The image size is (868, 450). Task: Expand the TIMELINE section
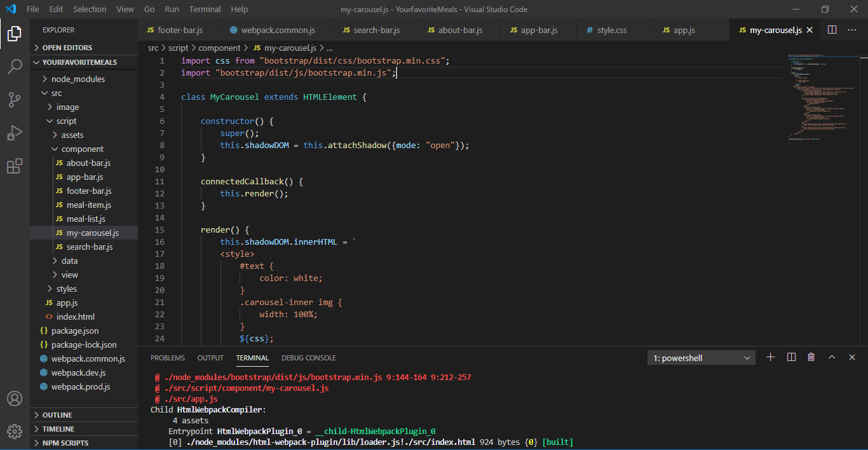84,429
